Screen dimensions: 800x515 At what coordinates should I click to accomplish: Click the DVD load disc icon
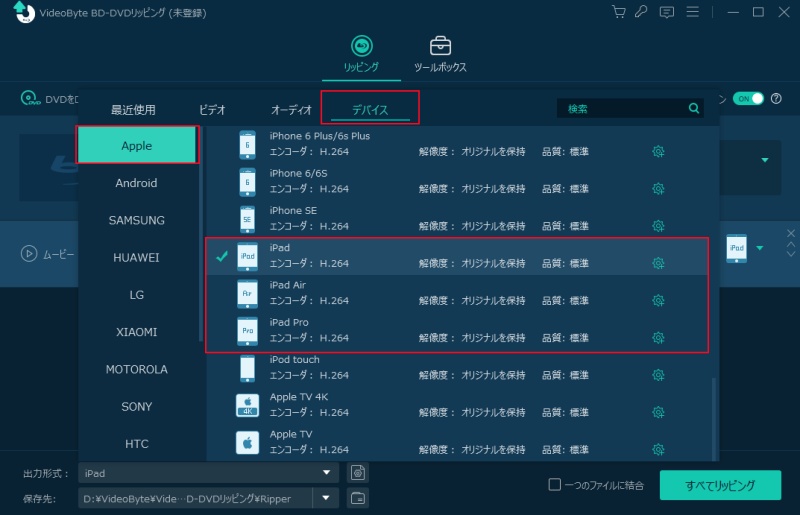[x=30, y=98]
